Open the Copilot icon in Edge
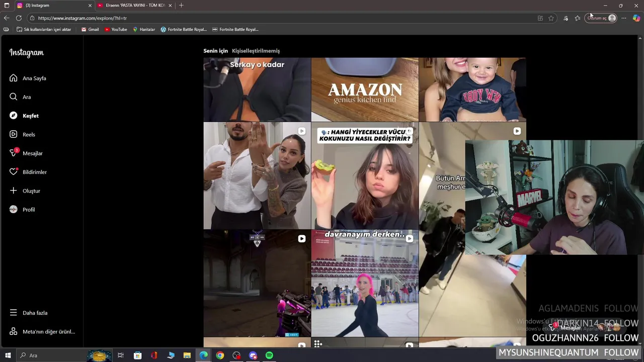Screen dimensions: 644x362 click(x=636, y=18)
